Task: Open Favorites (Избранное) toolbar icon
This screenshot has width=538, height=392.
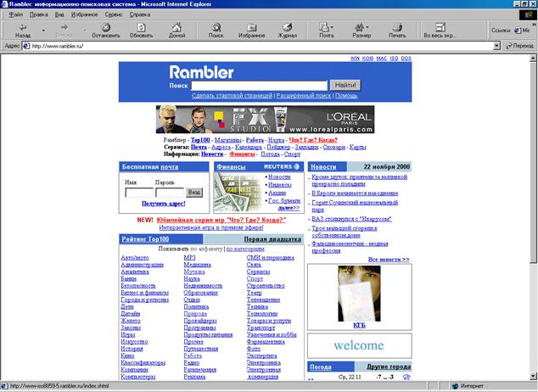Action: tap(251, 27)
